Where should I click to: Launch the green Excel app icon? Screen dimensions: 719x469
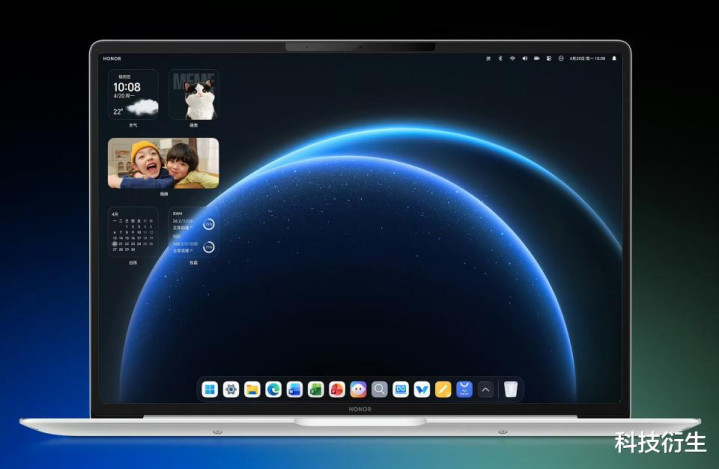click(316, 390)
